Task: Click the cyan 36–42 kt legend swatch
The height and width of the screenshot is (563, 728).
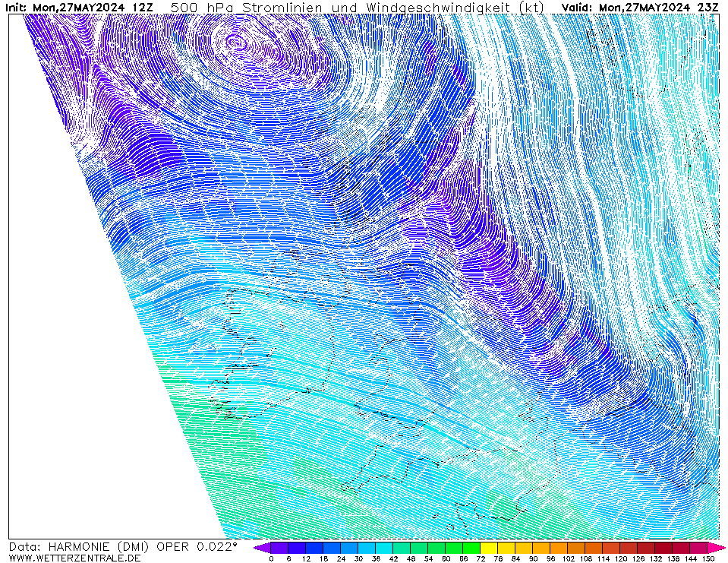Action: pos(385,549)
